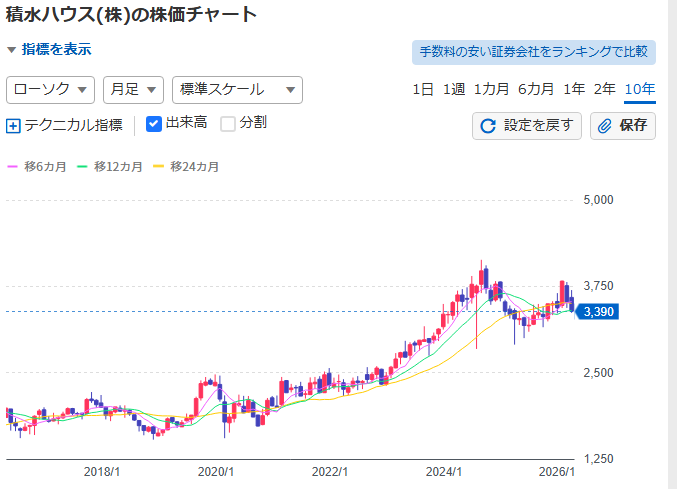Select the 10年 range tab

coord(639,89)
